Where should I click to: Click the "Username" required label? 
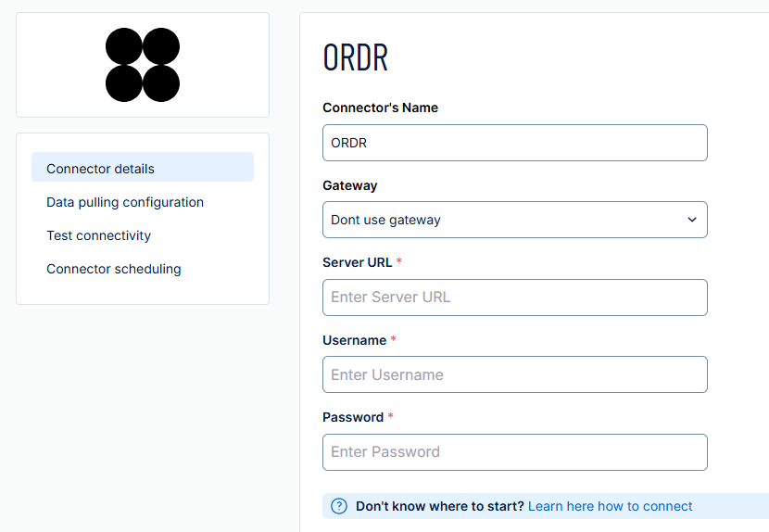coord(354,340)
